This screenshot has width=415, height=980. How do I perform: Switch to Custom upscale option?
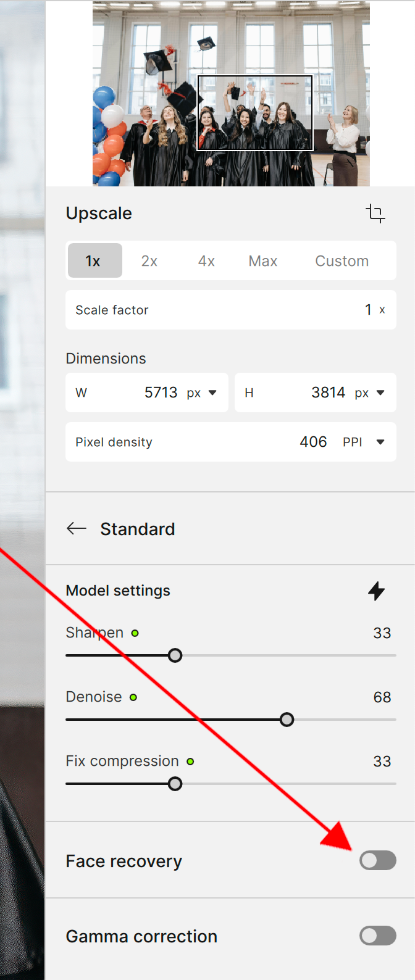click(x=342, y=261)
